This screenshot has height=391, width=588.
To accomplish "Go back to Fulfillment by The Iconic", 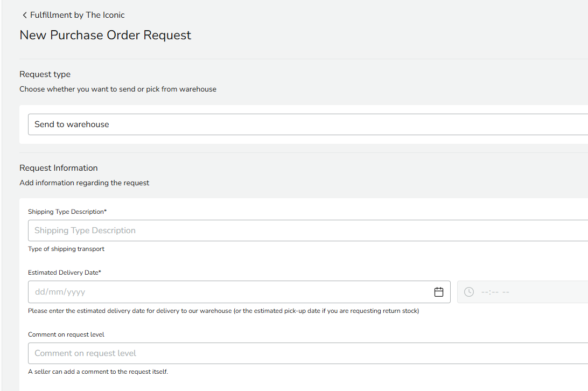I will point(77,15).
